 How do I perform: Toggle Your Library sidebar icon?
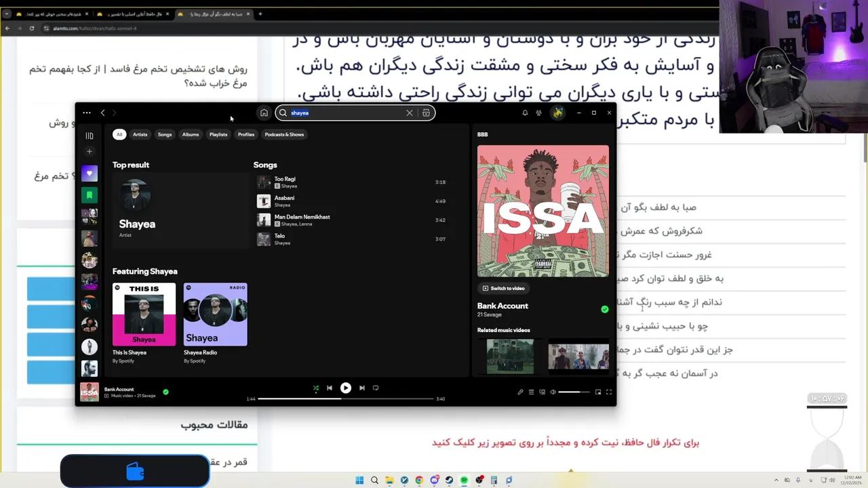(x=90, y=136)
